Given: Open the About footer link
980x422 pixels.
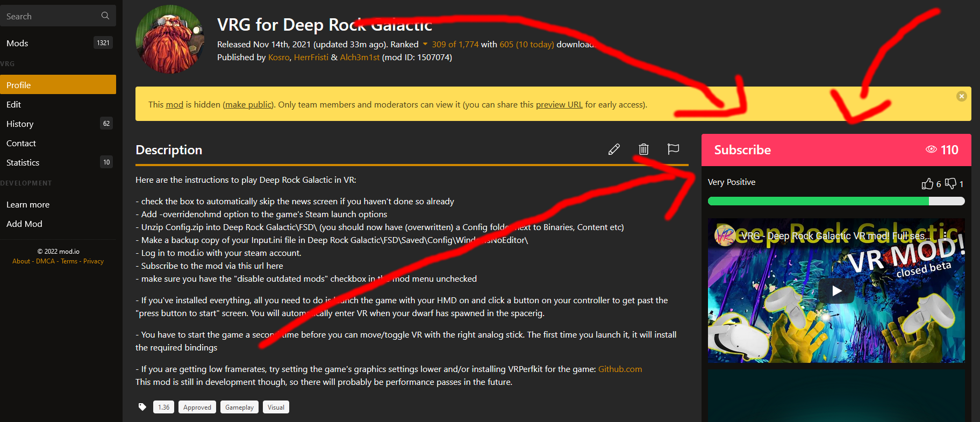Looking at the screenshot, I should pos(22,261).
